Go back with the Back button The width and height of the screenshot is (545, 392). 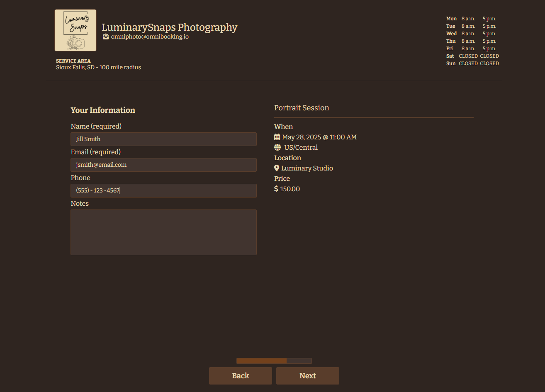[241, 376]
